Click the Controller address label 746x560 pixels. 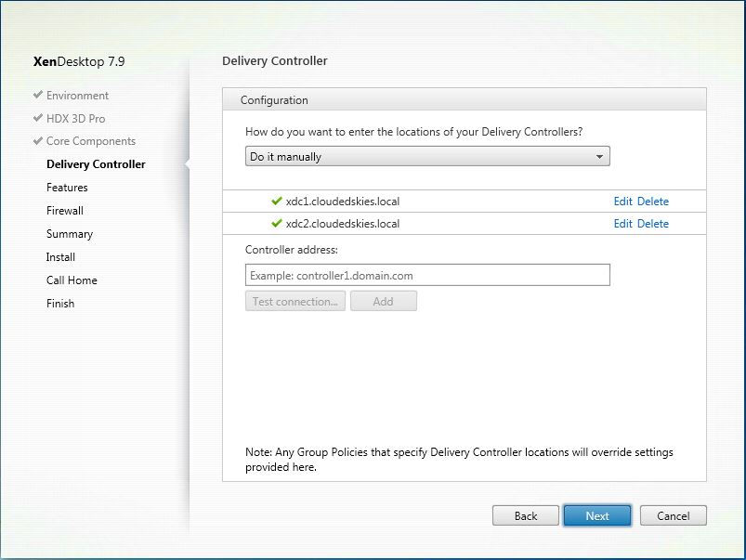[x=291, y=250]
